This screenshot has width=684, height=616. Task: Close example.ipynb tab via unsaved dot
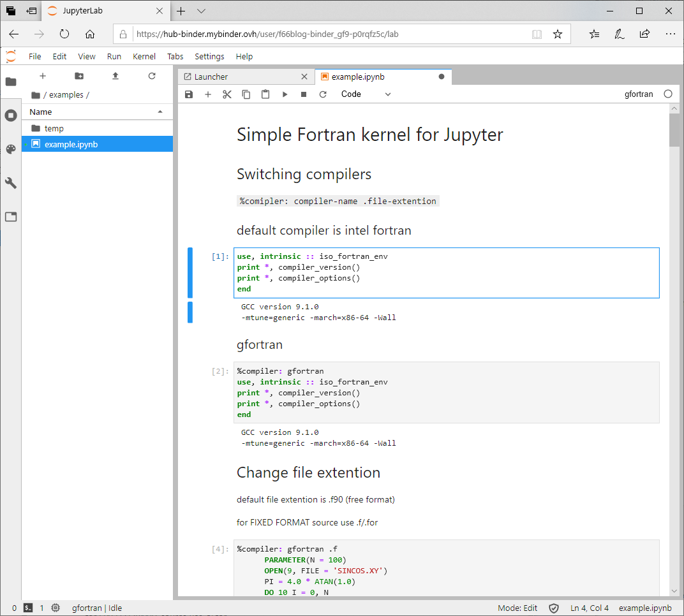click(x=442, y=77)
